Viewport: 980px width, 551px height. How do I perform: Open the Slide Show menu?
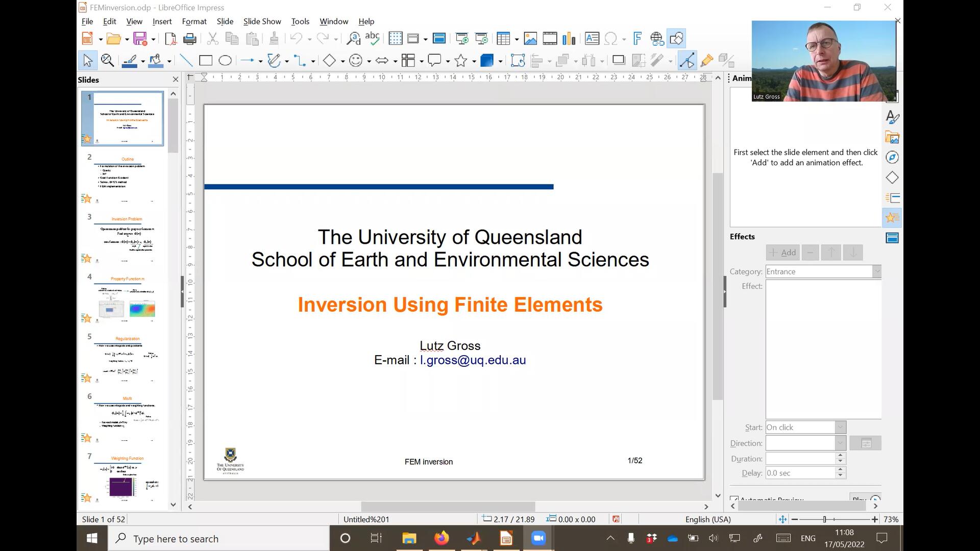pos(262,21)
